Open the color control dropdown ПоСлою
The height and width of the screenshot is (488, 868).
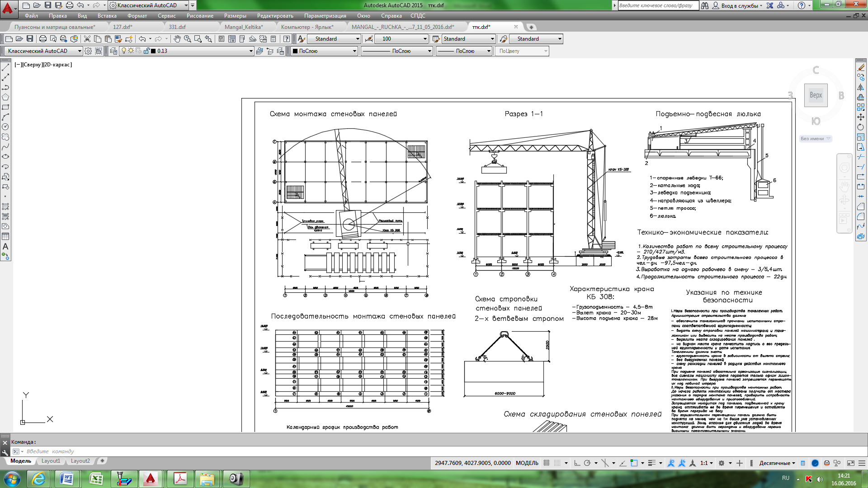pos(324,51)
